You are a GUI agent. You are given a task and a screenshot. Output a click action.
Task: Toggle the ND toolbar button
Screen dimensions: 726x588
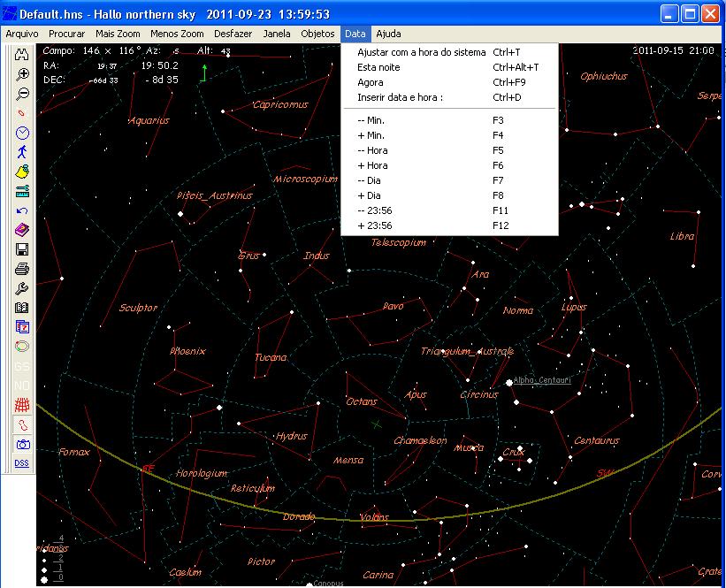22,386
